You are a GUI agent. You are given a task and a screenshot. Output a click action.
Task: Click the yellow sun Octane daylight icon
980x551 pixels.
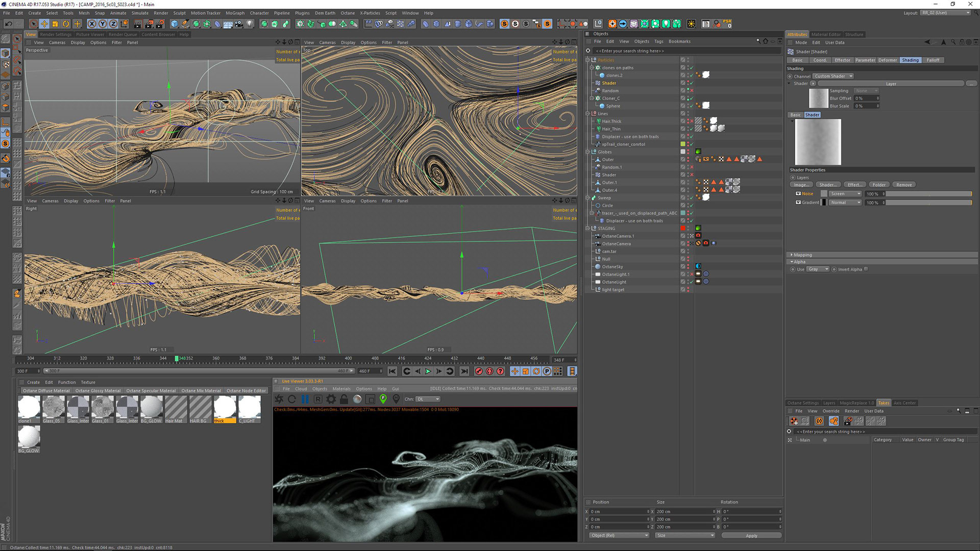(691, 24)
